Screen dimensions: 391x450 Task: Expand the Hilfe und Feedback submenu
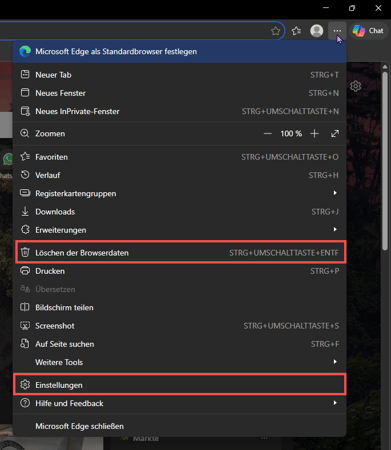point(179,403)
